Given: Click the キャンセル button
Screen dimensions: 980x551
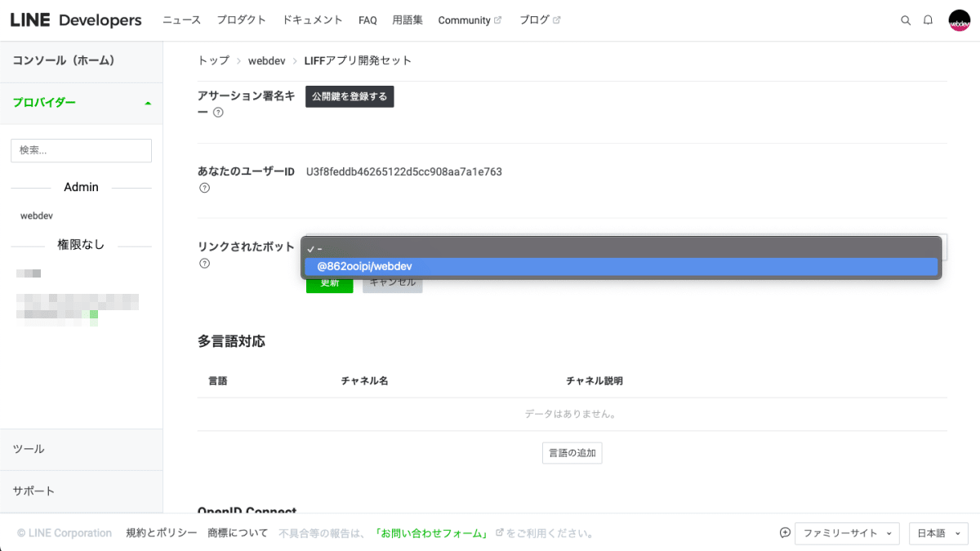Looking at the screenshot, I should click(393, 283).
